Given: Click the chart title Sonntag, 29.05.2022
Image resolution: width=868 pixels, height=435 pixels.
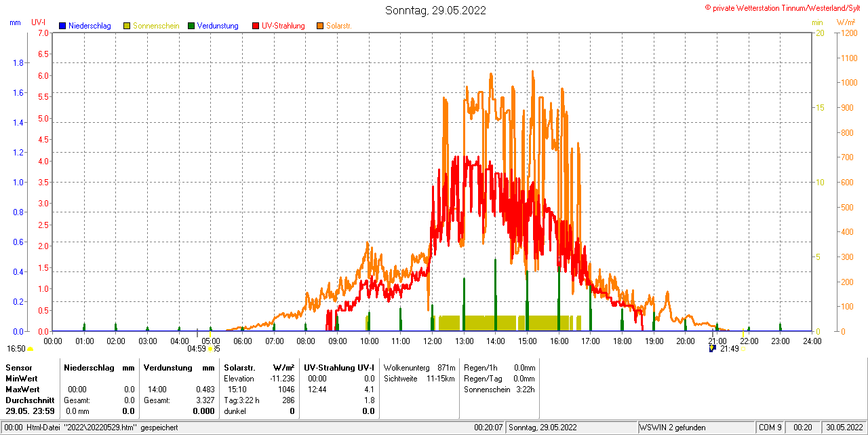Looking at the screenshot, I should (435, 10).
